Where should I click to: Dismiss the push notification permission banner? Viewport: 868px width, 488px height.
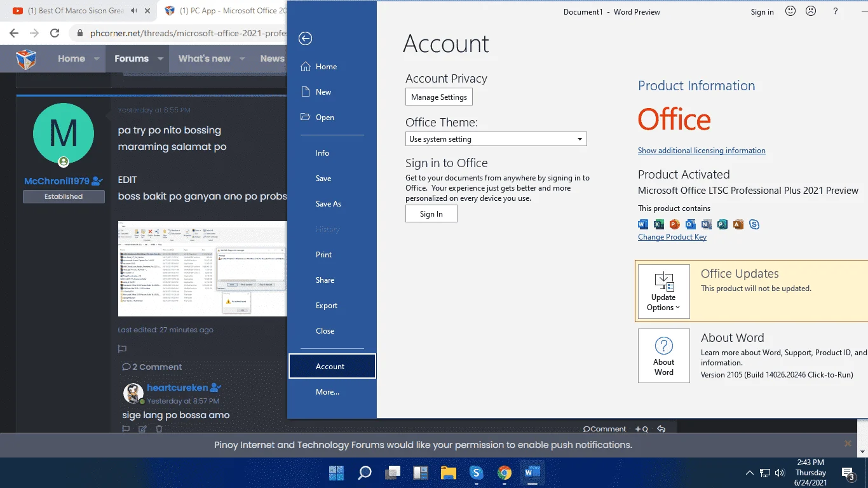click(x=848, y=444)
